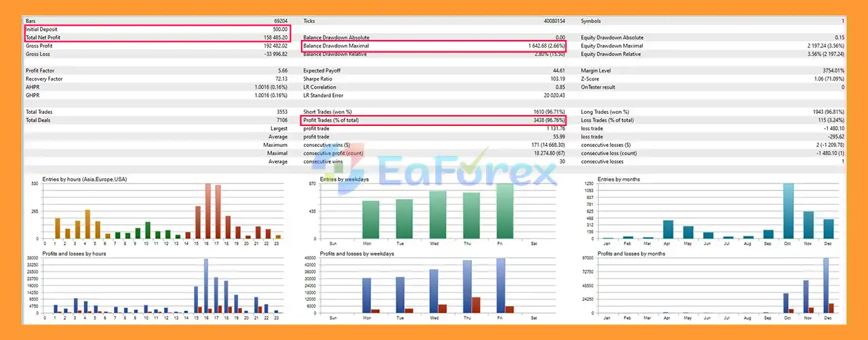
Task: Select the Equity Drawdown Relative row
Action: 712,54
